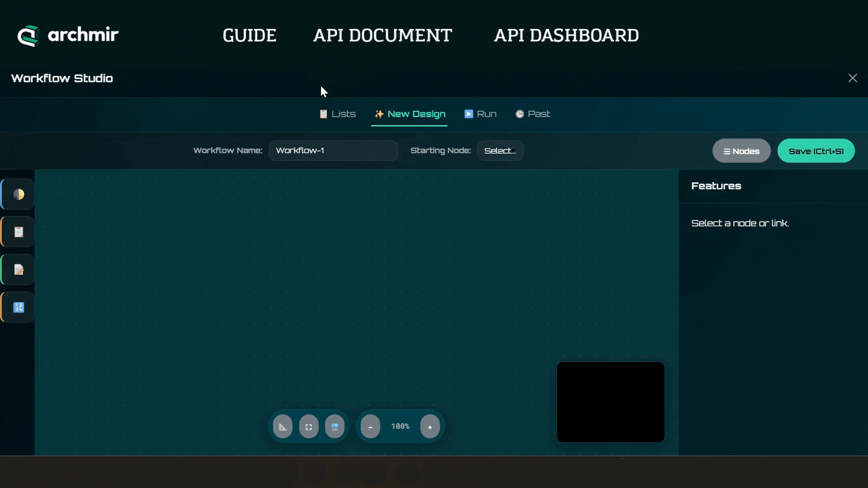Save the workflow with Save (Ctrl+S)
Screen dimensions: 868x488
(816, 151)
